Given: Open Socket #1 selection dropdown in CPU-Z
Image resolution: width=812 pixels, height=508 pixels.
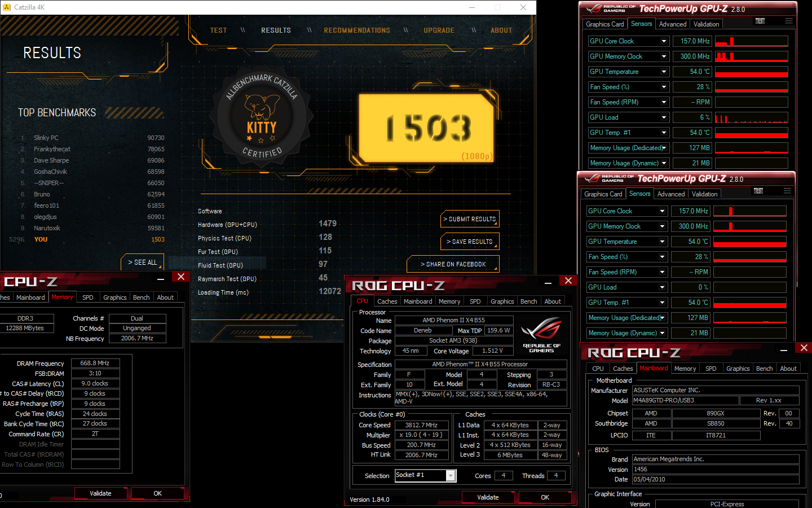Looking at the screenshot, I should tap(451, 476).
